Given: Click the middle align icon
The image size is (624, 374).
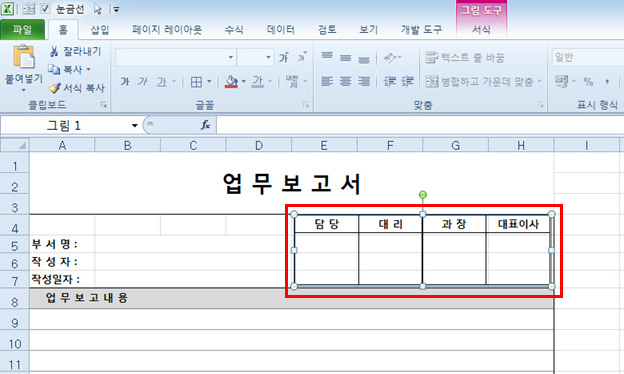Looking at the screenshot, I should coord(345,58).
